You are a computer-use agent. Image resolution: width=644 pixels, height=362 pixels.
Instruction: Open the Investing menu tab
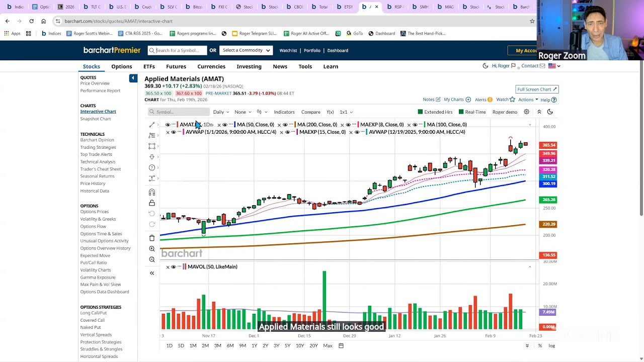coord(249,66)
